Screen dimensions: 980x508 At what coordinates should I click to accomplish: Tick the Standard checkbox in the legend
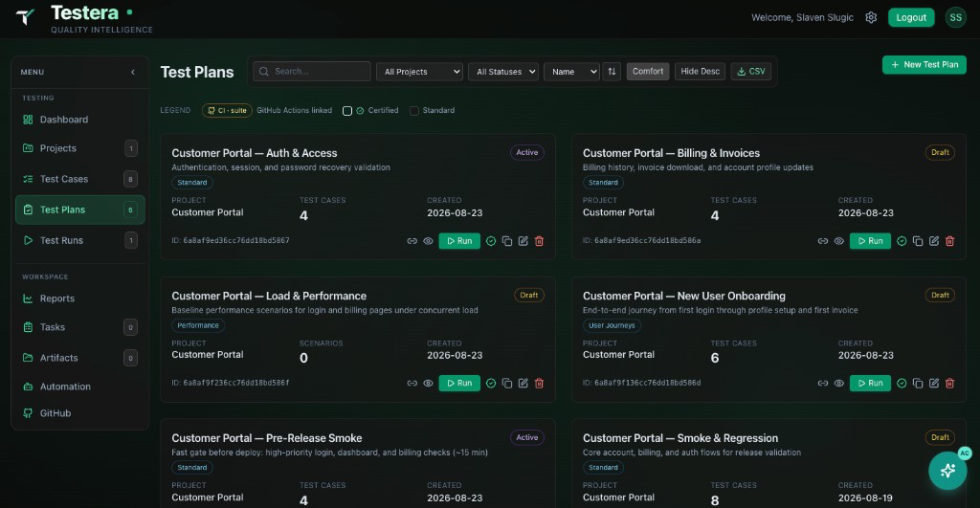coord(413,111)
